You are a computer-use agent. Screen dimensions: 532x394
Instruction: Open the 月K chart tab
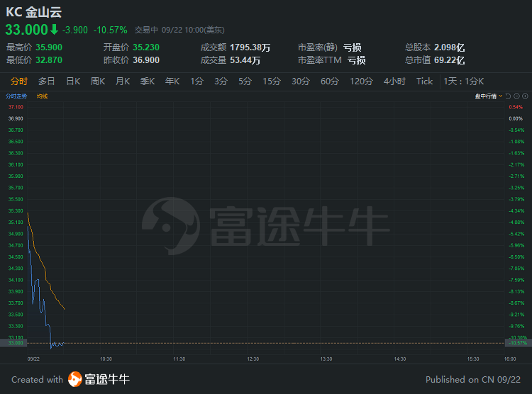click(x=123, y=81)
